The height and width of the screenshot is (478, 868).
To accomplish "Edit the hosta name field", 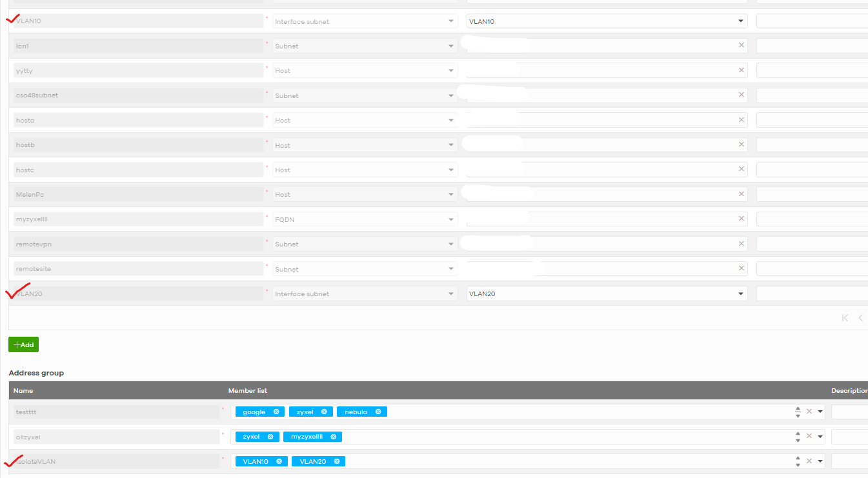I will [139, 120].
